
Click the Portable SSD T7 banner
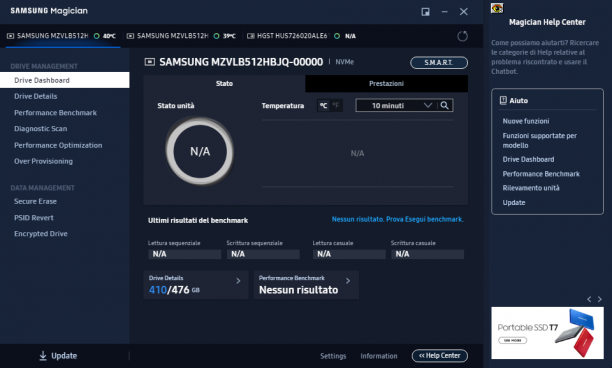coord(547,333)
